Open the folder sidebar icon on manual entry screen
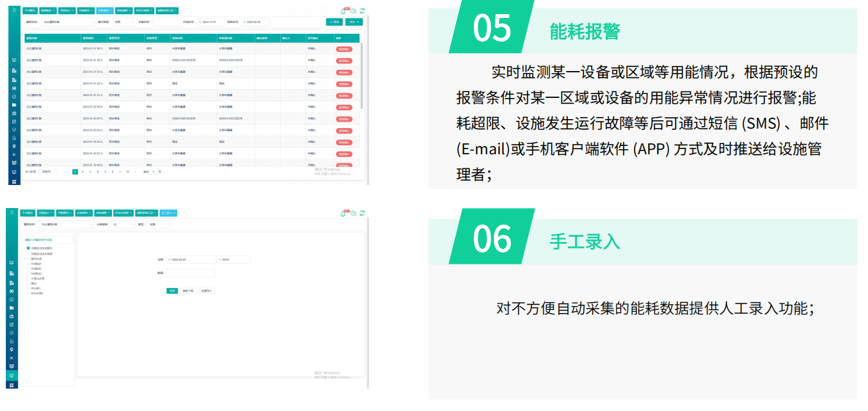Image resolution: width=868 pixels, height=411 pixels. coord(12,308)
